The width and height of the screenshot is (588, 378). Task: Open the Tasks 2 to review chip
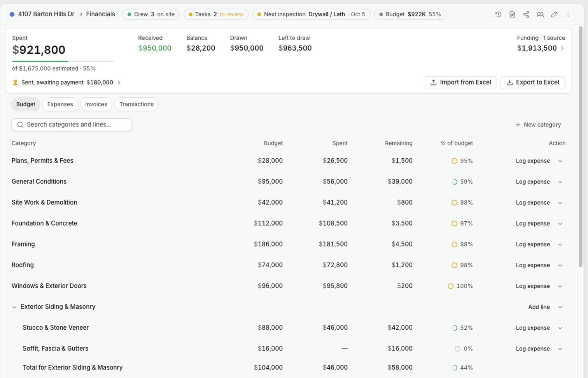pos(216,14)
